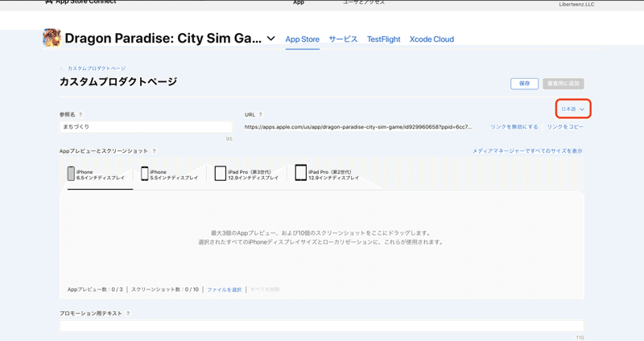Open the 日本語 language dropdown
Screen dimensions: 644x341
(573, 109)
